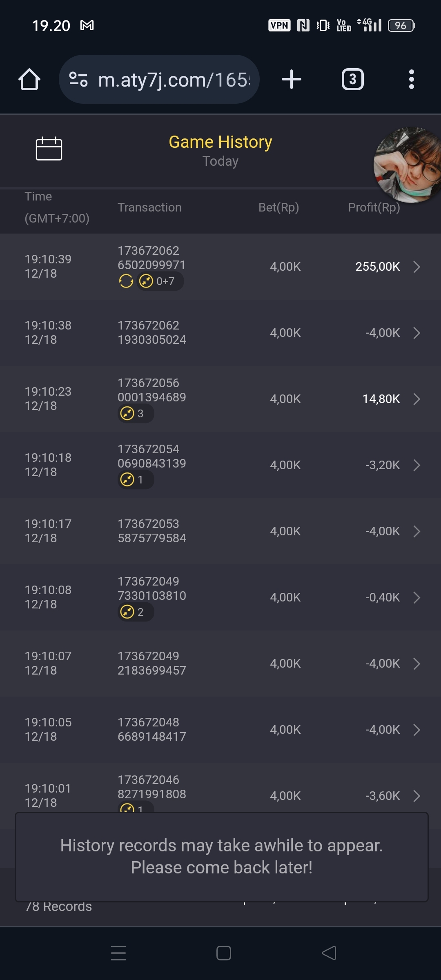Tap the free spin icon on 19:10:39 row

[x=126, y=281]
